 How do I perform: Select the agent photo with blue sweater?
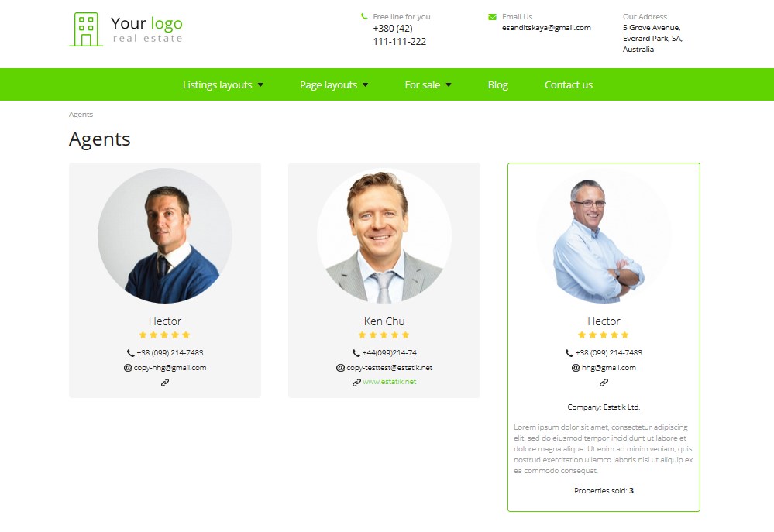165,236
